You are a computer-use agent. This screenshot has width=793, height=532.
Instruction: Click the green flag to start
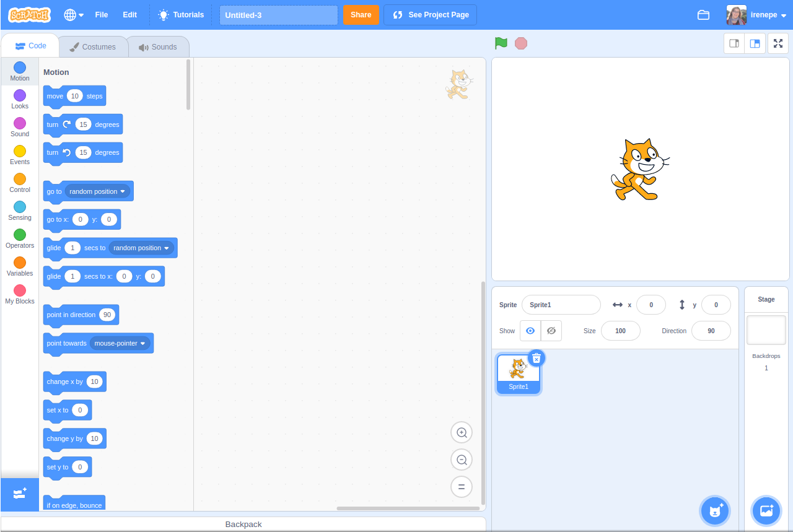coord(501,43)
